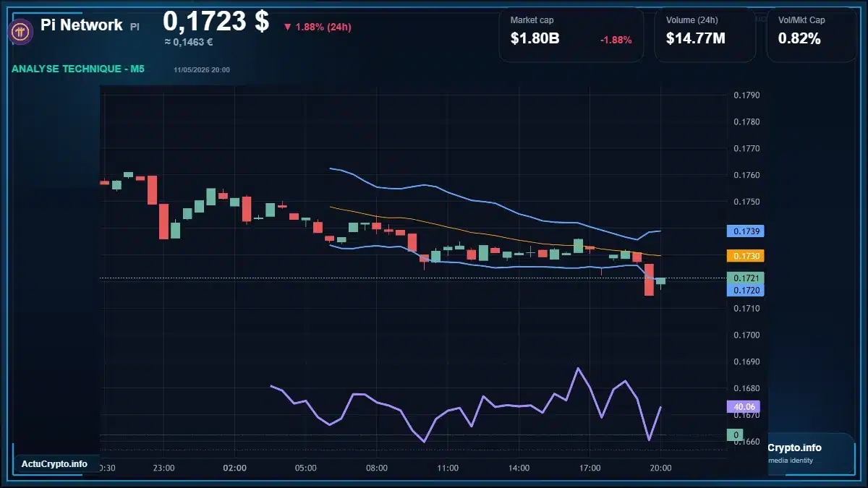Click the 0,1463 € euro conversion
This screenshot has height=488, width=868.
(189, 43)
